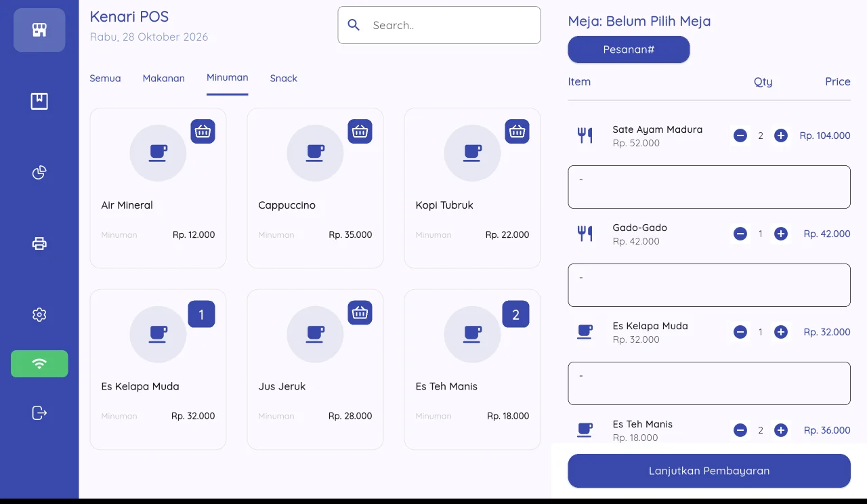Click the green Wi-Fi status button
867x504 pixels.
[x=39, y=364]
